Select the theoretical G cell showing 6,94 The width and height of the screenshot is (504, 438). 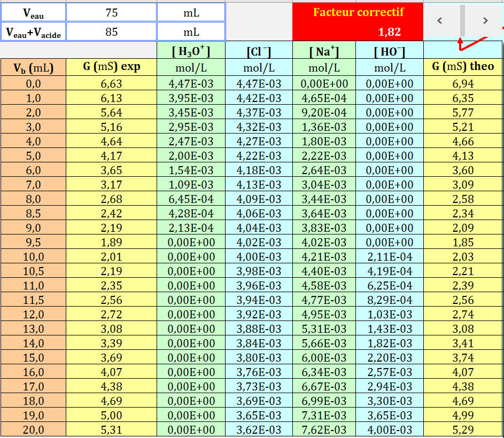[462, 84]
